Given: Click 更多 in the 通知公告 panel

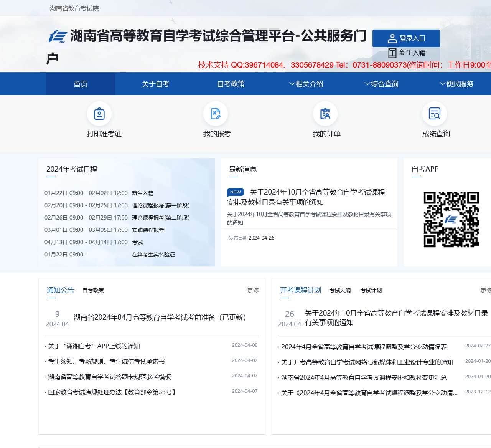Looking at the screenshot, I should coord(253,291).
